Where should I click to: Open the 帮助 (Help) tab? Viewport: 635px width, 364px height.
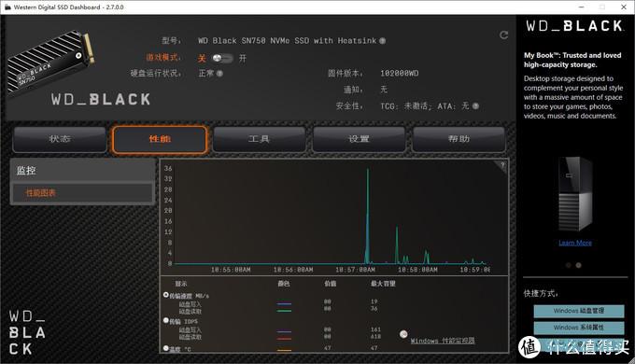click(459, 139)
